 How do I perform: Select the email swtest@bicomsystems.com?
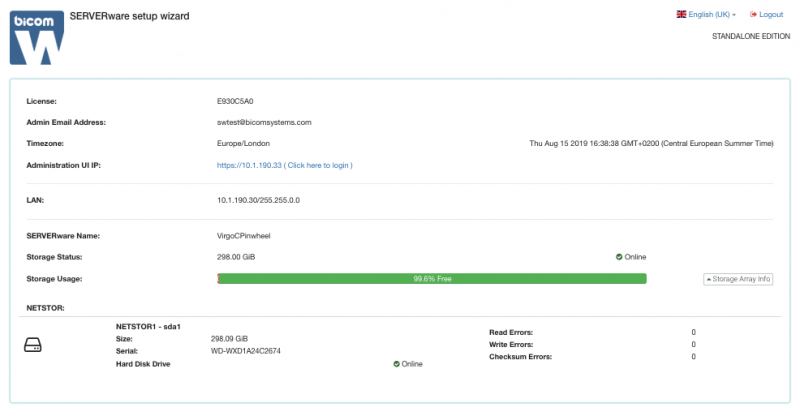point(264,123)
